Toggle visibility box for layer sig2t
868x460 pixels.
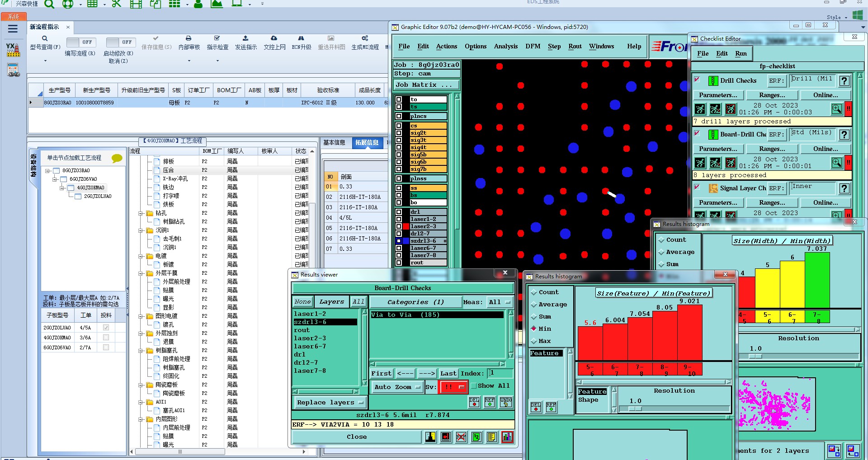(399, 133)
